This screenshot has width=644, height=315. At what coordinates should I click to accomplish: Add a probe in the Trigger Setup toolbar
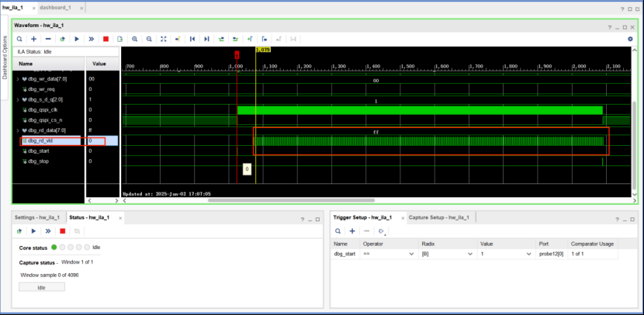click(x=352, y=231)
